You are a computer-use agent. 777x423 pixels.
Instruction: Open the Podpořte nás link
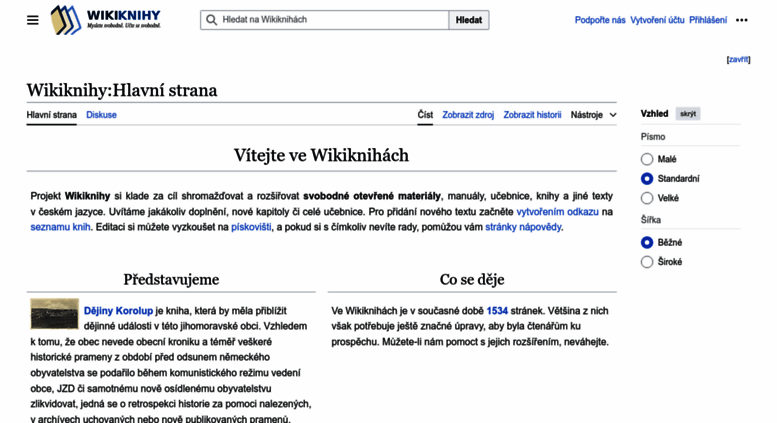pyautogui.click(x=600, y=20)
